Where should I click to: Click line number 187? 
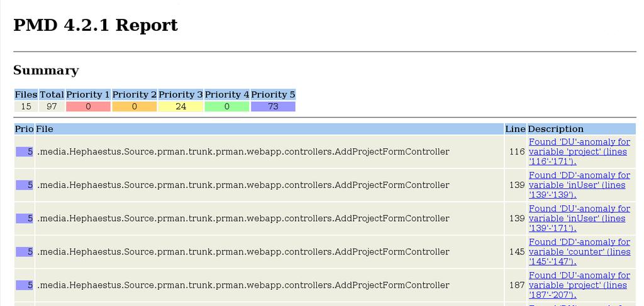coord(517,285)
